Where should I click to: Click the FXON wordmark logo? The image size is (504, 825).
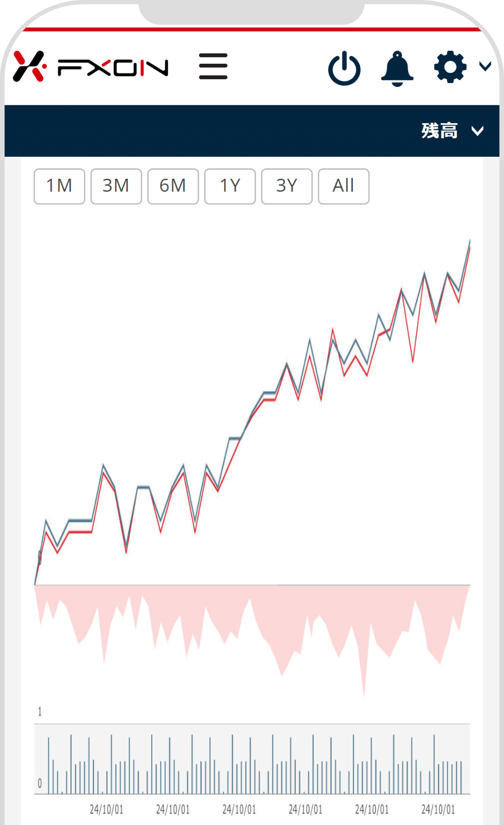pyautogui.click(x=113, y=68)
